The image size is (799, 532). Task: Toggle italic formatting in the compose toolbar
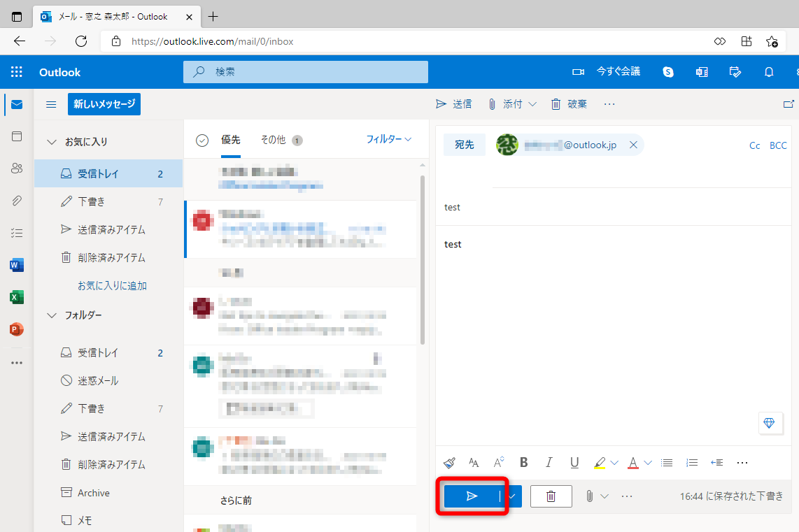(x=549, y=462)
